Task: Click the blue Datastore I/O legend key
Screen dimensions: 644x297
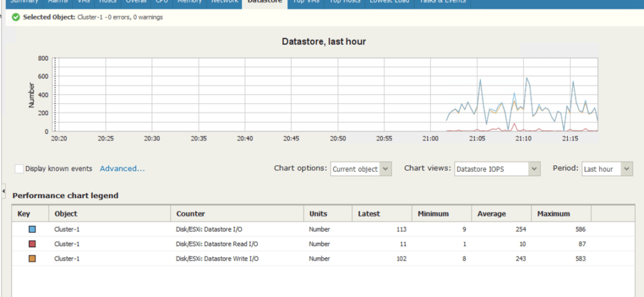Action: pyautogui.click(x=31, y=229)
